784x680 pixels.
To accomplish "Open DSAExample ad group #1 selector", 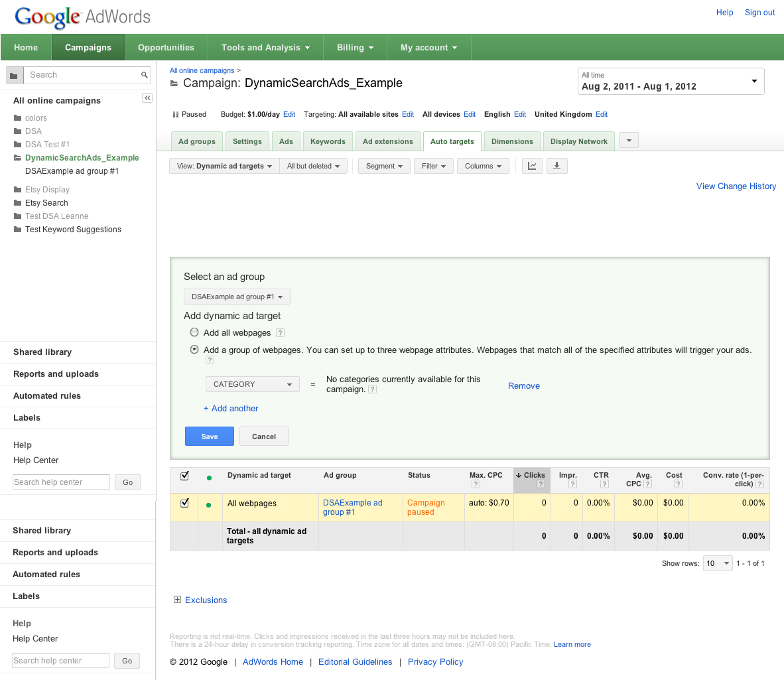I will click(237, 297).
